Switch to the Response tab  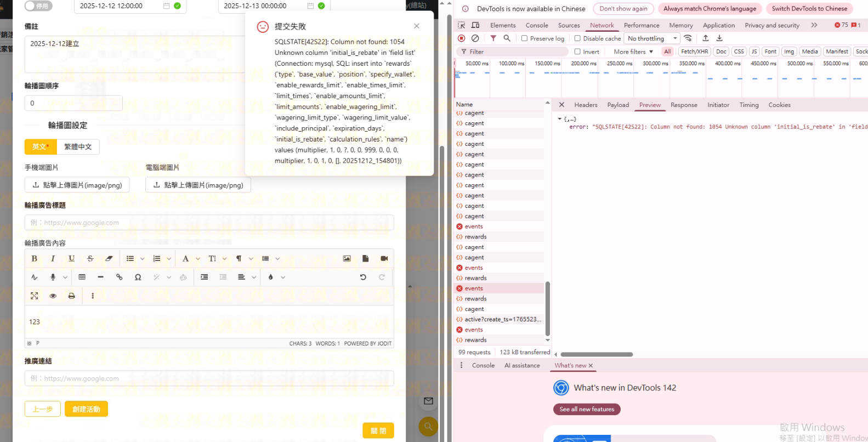click(684, 105)
